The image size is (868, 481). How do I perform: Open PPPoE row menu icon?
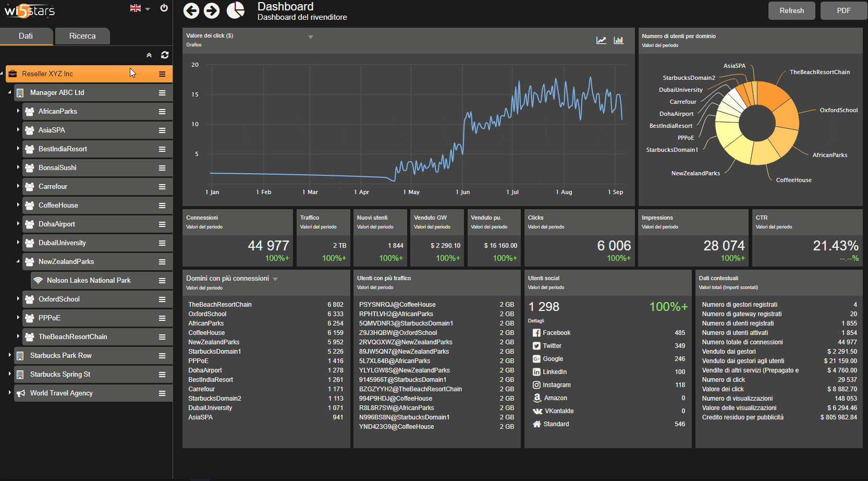click(162, 318)
